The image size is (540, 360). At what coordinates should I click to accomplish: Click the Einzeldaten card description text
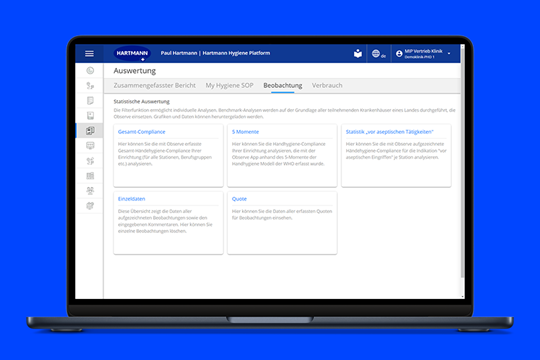(165, 221)
